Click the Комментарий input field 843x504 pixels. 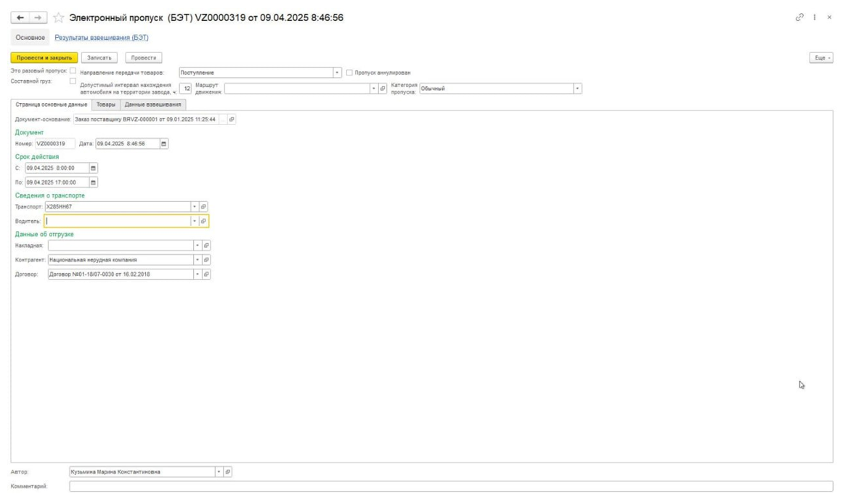[x=451, y=487]
